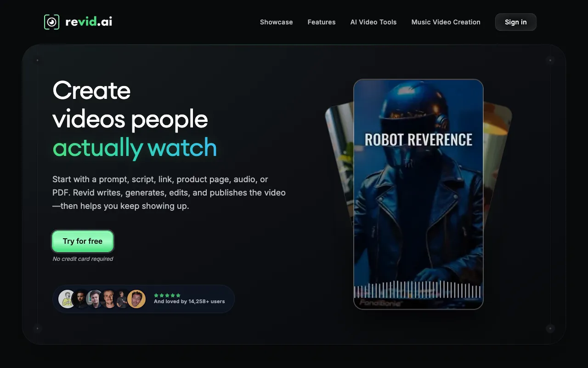Click the paragraph starting 'Start with a prompt'
This screenshot has height=368, width=588.
pyautogui.click(x=169, y=193)
